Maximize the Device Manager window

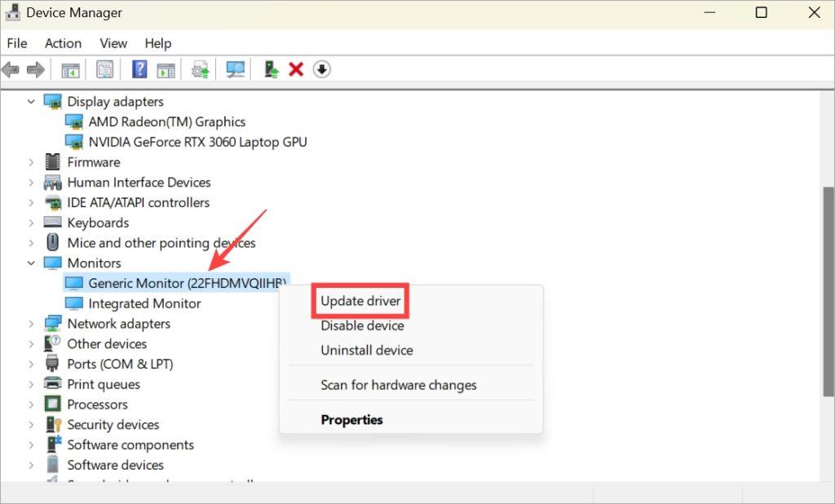pos(762,12)
